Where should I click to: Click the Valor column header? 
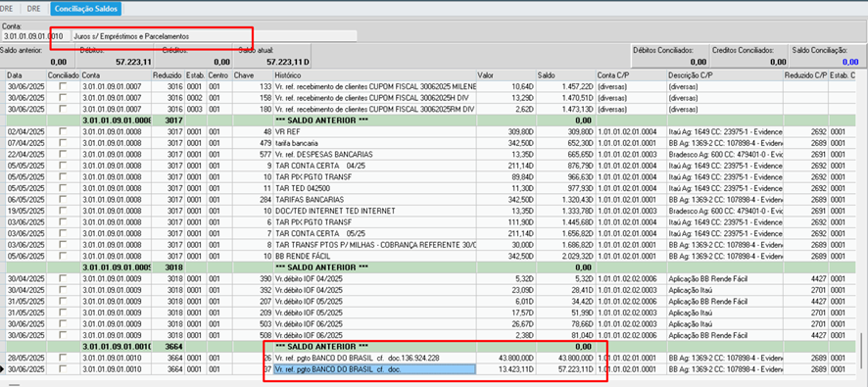(x=506, y=74)
